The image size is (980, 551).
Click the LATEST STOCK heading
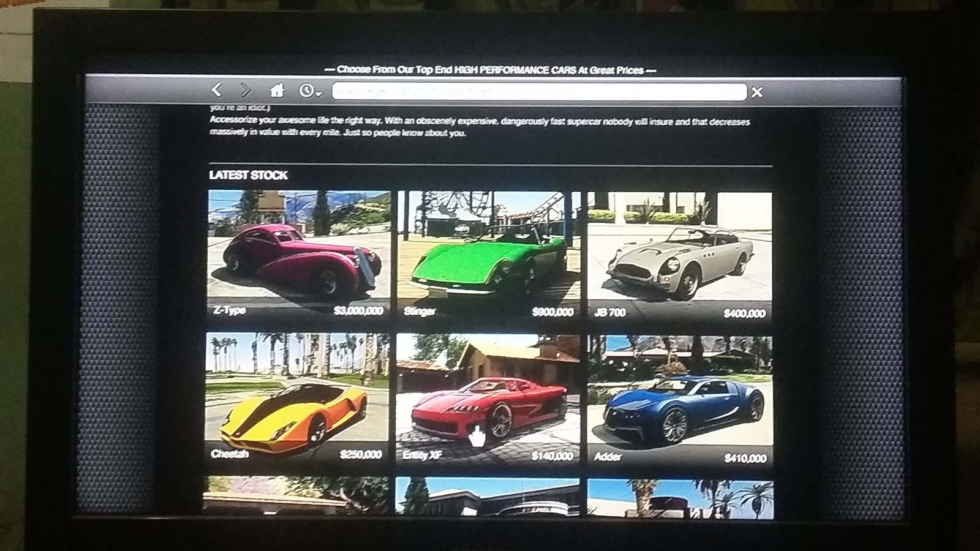pyautogui.click(x=248, y=175)
